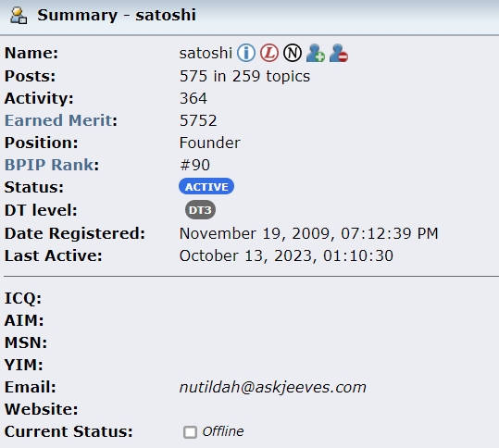Click the post count 575 in 259 topics
Screen dimensions: 499x448
click(x=244, y=76)
